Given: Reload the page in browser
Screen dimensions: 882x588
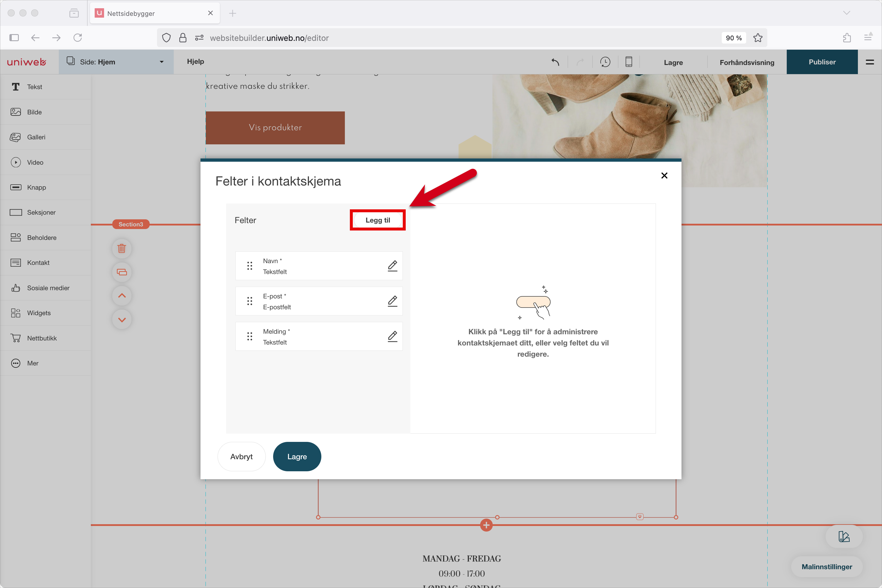Looking at the screenshot, I should tap(78, 38).
